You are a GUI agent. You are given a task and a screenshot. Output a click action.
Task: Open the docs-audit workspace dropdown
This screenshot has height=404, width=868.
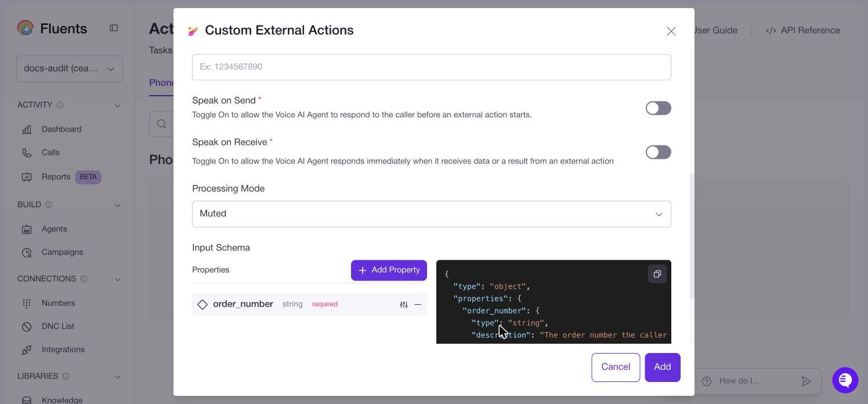[x=70, y=68]
